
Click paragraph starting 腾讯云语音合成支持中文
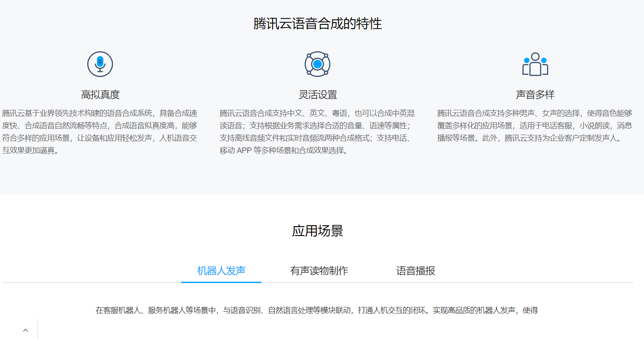coord(318,132)
